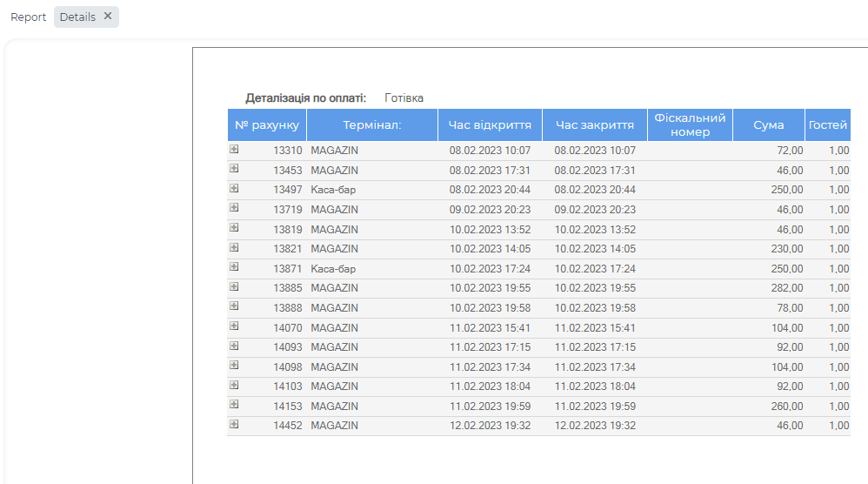The width and height of the screenshot is (868, 484).
Task: Click plus icon beside invoice 13821
Action: [x=234, y=247]
